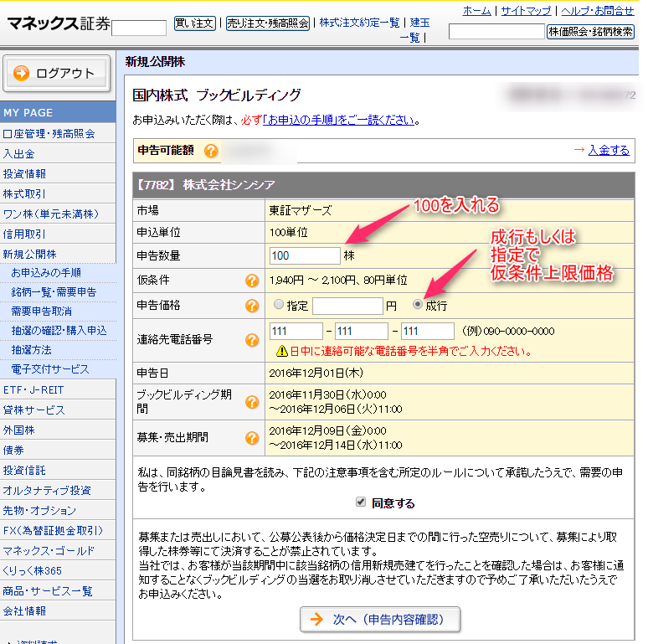Image resolution: width=648 pixels, height=644 pixels.
Task: Open the お申込の手順 instructions link
Action: tap(338, 121)
